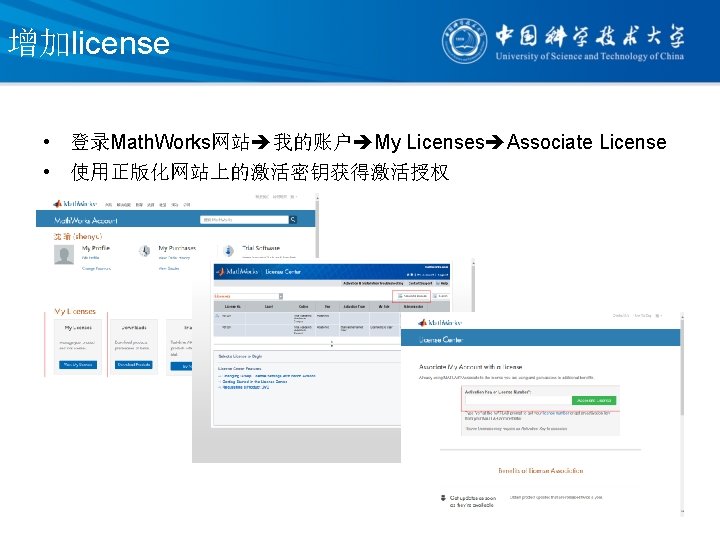Click vertical scrollbar of MathWorks Account page
The width and height of the screenshot is (720, 540).
click(317, 226)
